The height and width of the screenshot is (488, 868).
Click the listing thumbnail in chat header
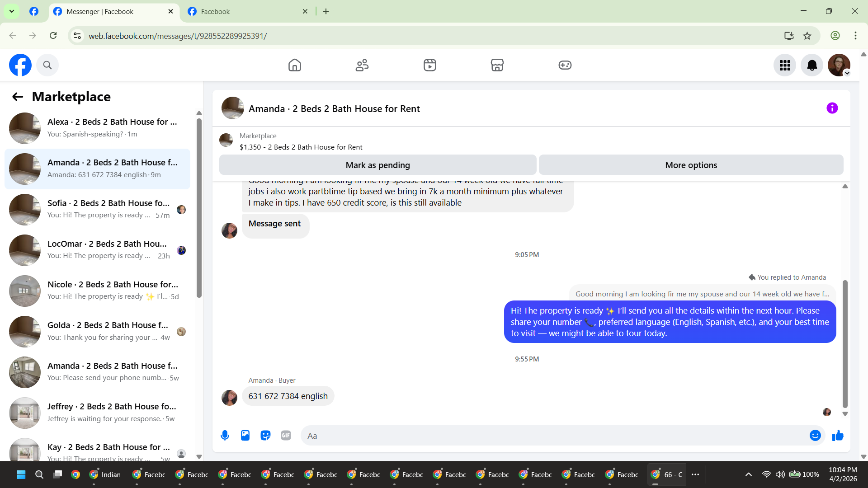point(233,108)
